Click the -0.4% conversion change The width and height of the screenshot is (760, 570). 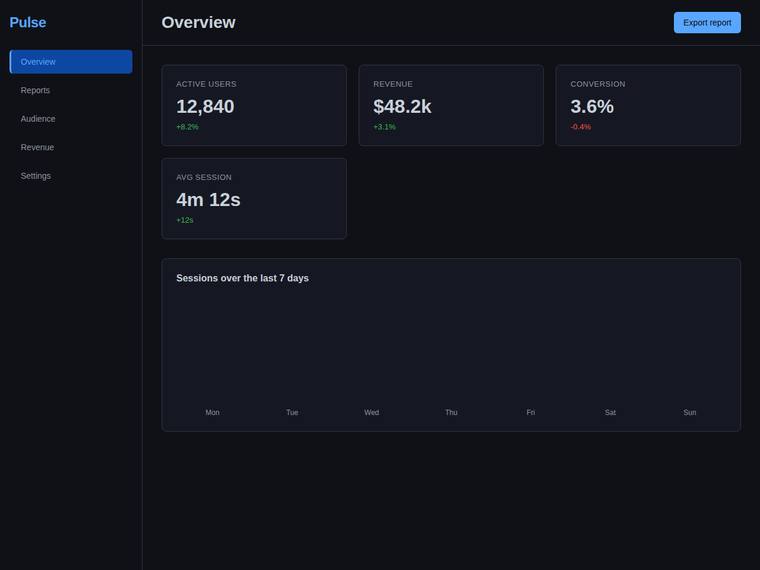pos(581,127)
